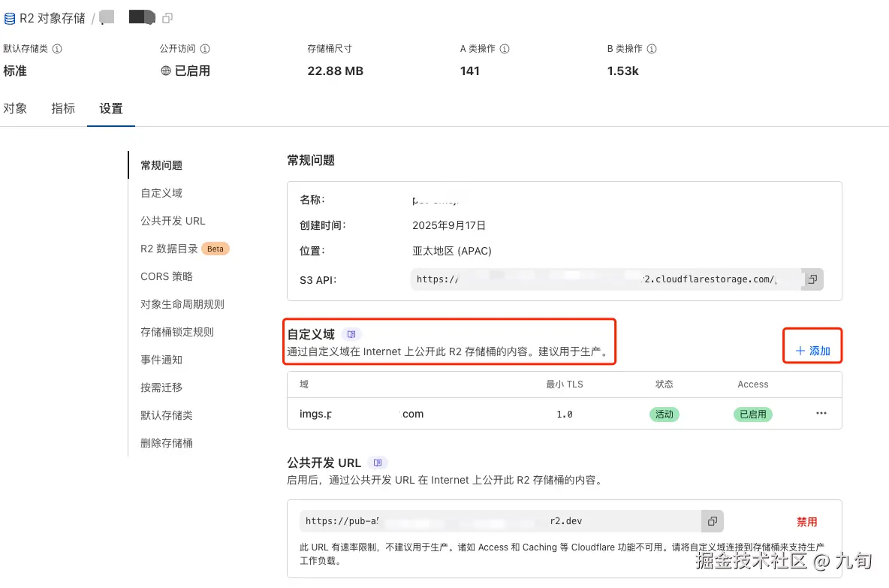Viewport: 889px width, 588px height.
Task: Open 对象生命周期规则 sidebar item
Action: pos(182,304)
